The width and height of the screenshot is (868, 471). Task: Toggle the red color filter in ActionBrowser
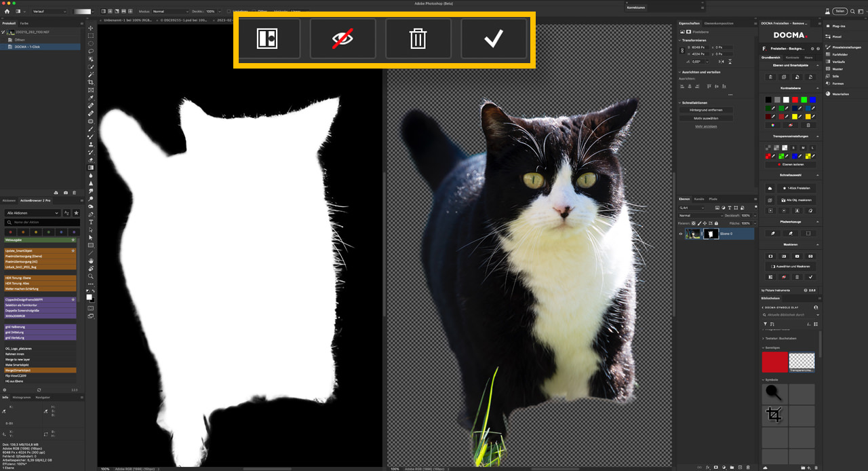(x=10, y=231)
